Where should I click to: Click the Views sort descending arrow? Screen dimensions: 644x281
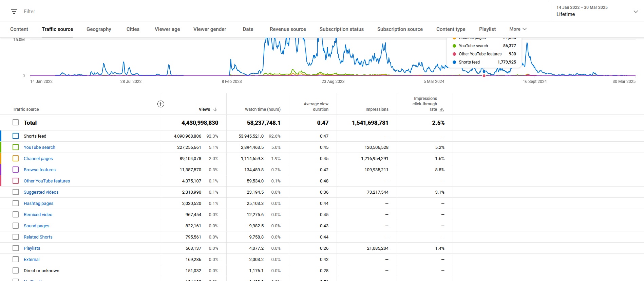click(215, 109)
